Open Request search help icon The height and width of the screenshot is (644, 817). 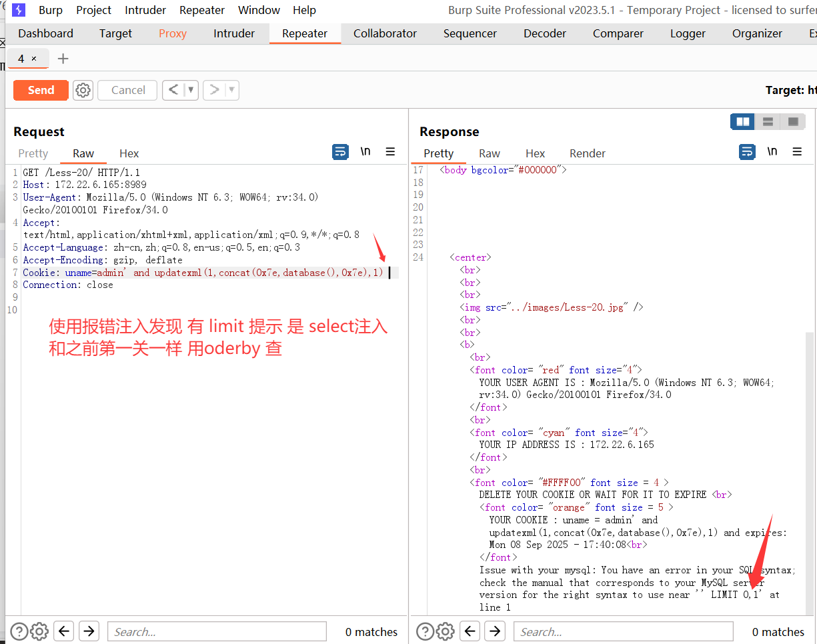(19, 631)
